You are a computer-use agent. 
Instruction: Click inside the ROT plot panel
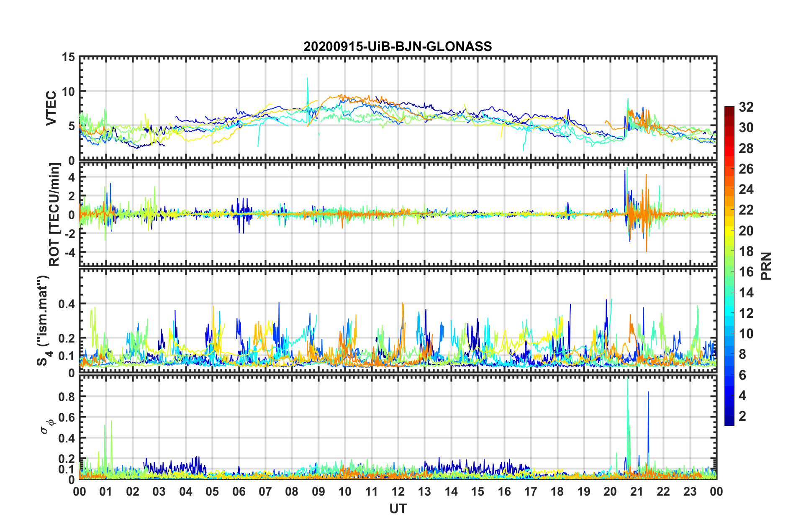click(x=398, y=215)
